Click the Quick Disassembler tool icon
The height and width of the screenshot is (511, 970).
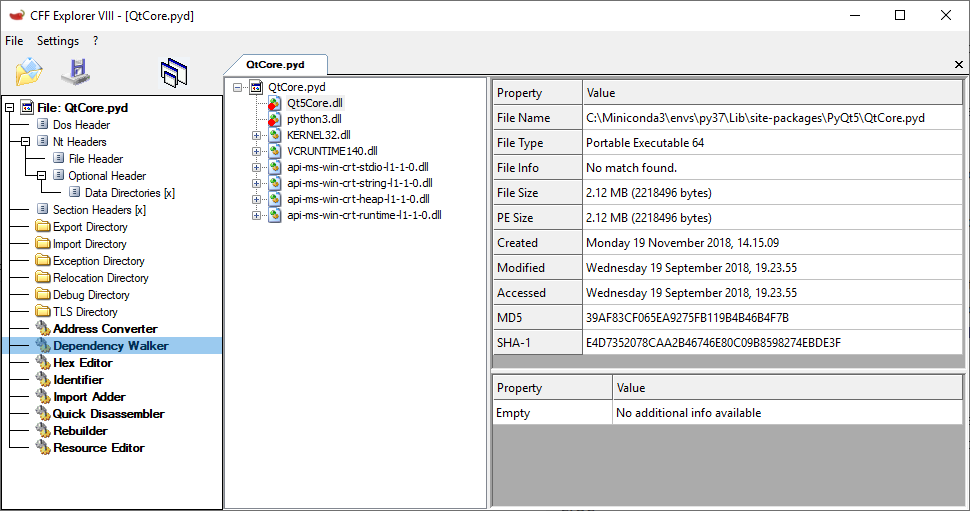click(x=43, y=414)
